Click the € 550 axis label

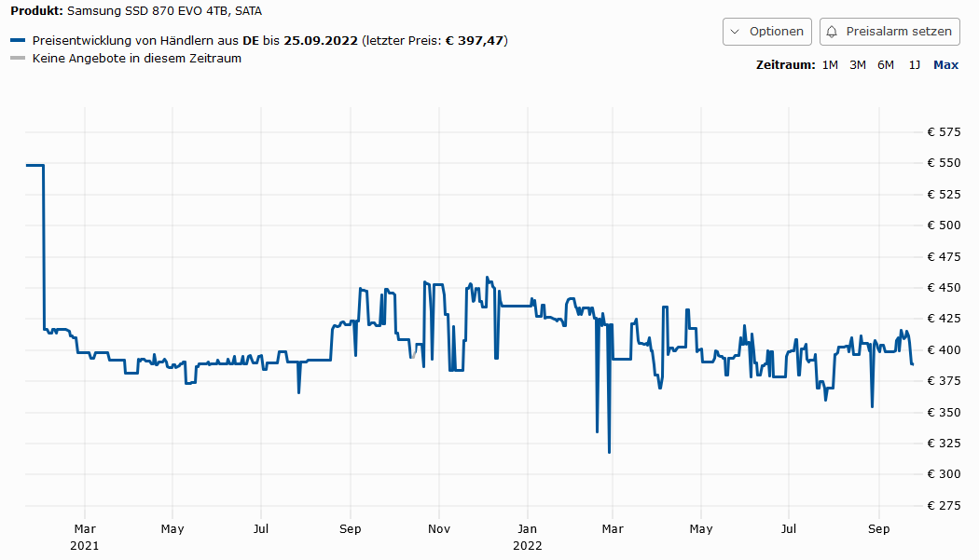coord(944,163)
